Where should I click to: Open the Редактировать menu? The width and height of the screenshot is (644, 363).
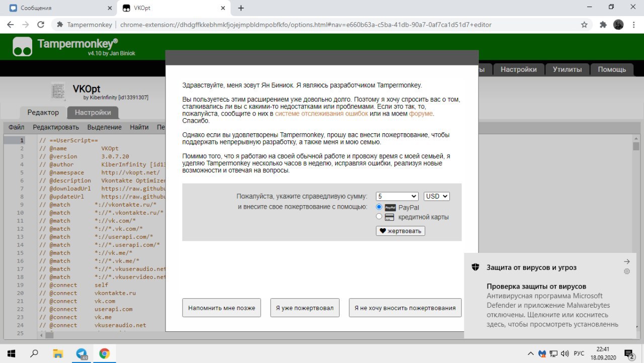(56, 127)
